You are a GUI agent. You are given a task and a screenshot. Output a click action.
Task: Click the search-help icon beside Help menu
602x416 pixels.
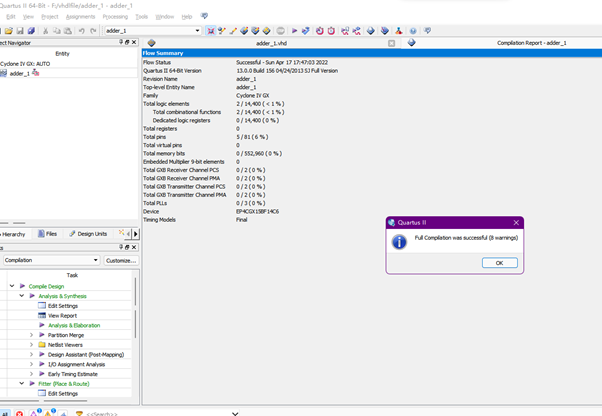point(204,16)
